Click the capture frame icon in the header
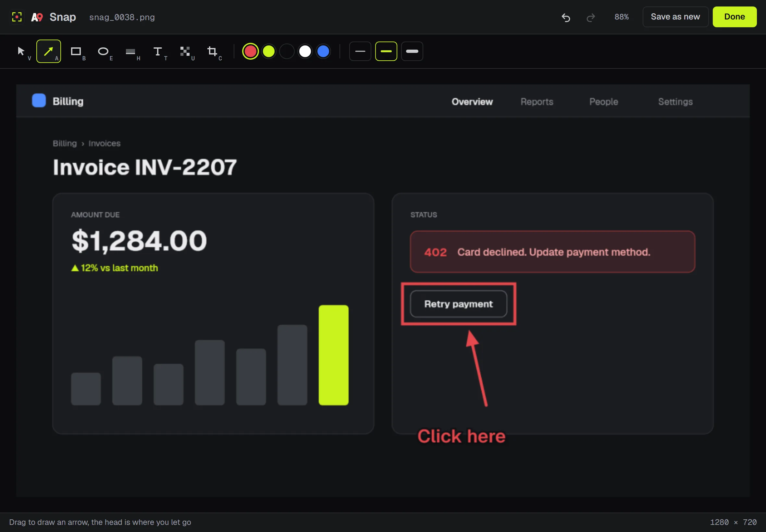Image resolution: width=766 pixels, height=532 pixels. pos(17,17)
